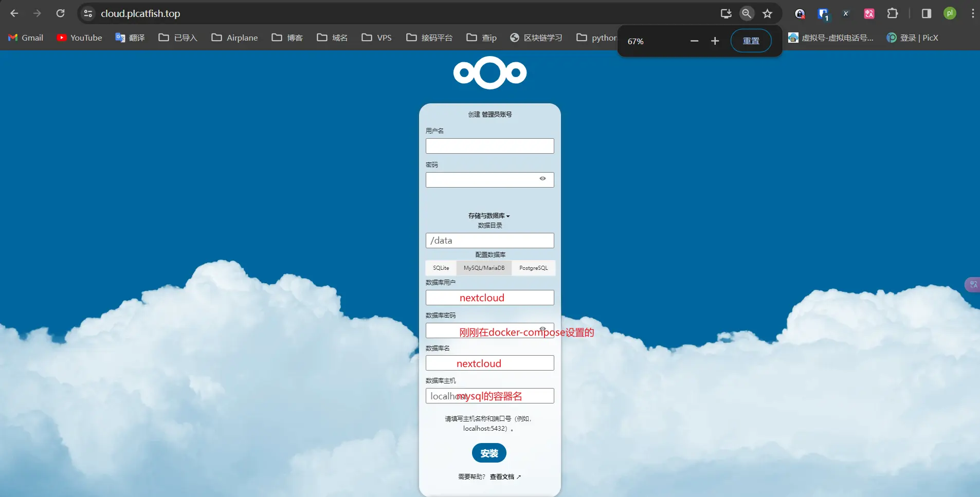Select the MySQL/MariaDB database option
980x497 pixels.
tap(484, 268)
